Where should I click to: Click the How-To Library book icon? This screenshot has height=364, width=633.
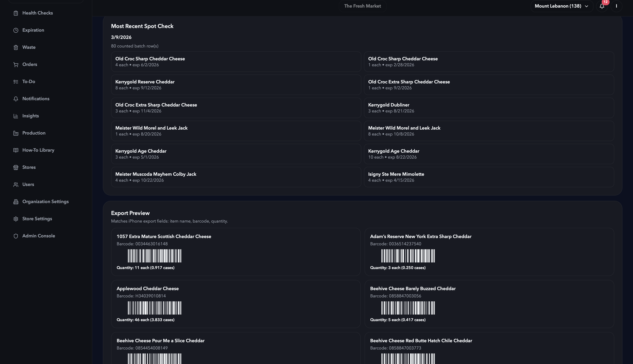coord(16,150)
